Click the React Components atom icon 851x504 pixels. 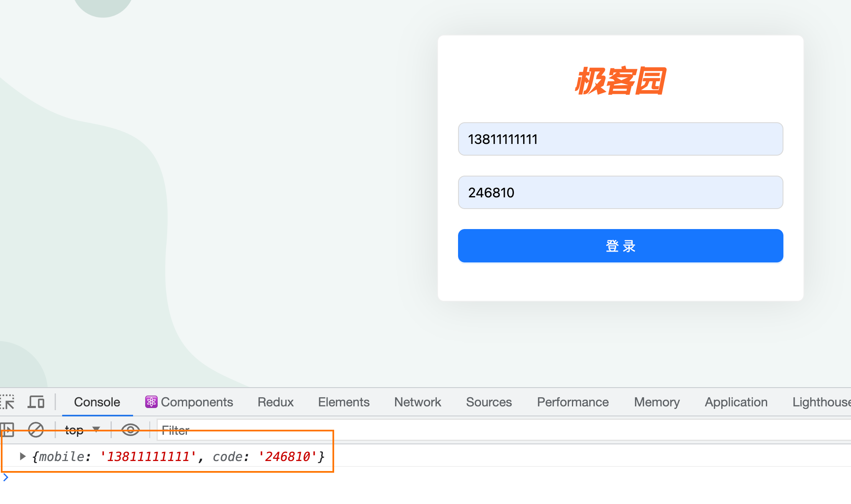151,402
